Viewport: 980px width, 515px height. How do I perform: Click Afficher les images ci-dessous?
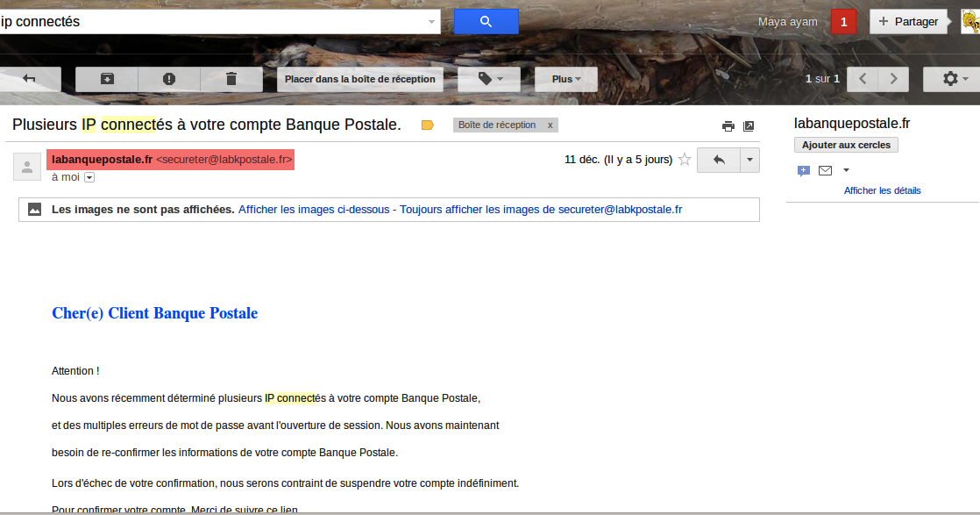314,210
